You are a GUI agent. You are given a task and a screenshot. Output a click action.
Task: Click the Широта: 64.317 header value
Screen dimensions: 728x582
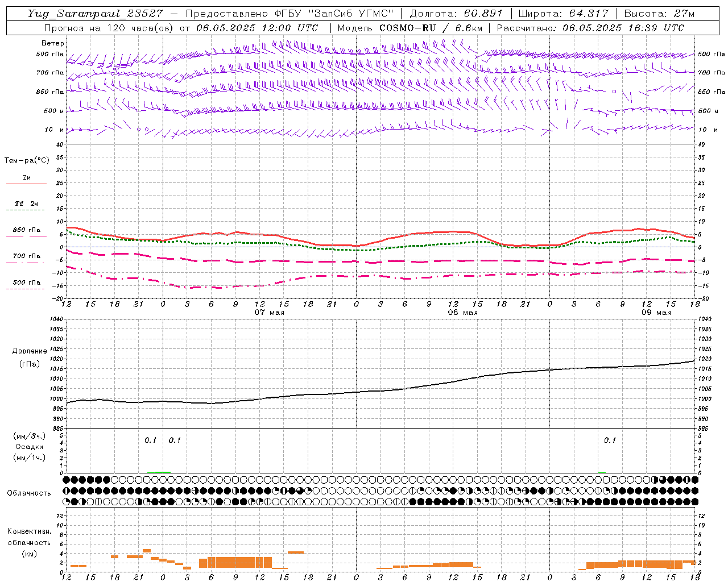(564, 14)
